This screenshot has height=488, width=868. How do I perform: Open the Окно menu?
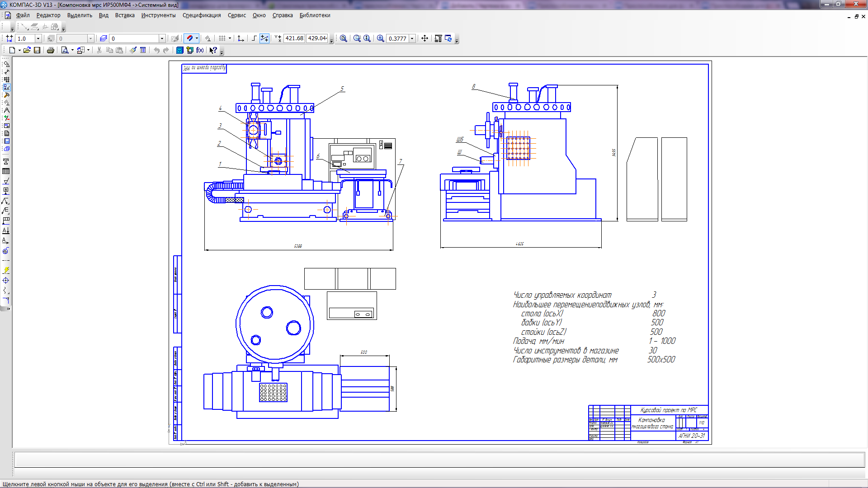point(259,15)
